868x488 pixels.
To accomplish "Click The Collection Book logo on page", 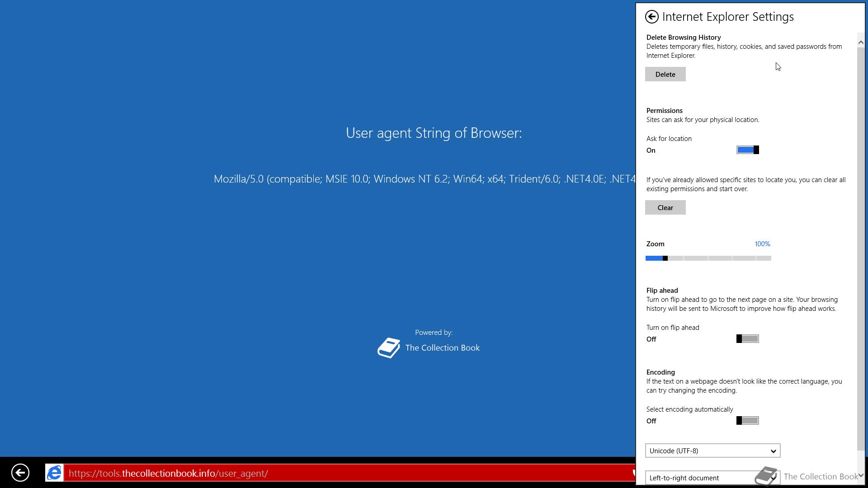I will [x=389, y=348].
